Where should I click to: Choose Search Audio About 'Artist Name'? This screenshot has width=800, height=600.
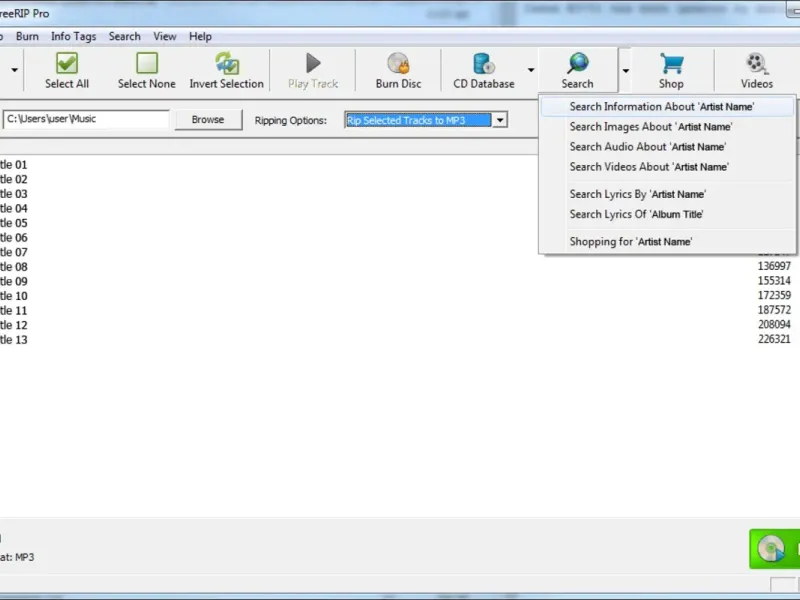pyautogui.click(x=667, y=146)
